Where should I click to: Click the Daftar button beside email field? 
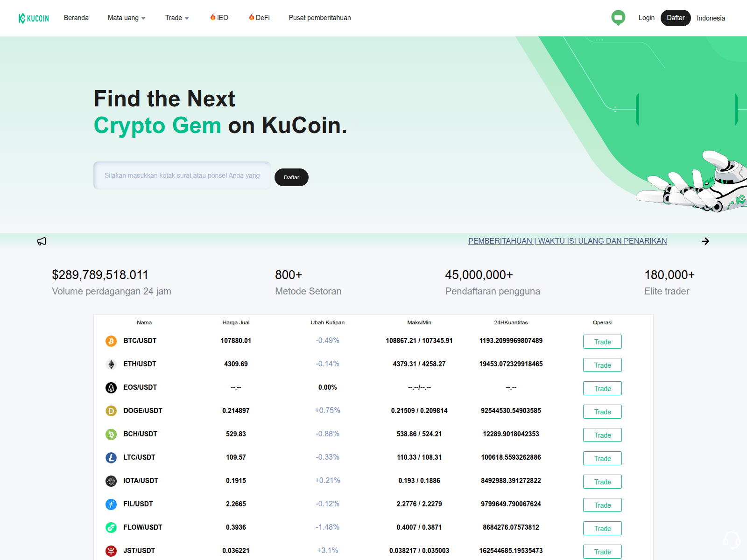tap(291, 177)
